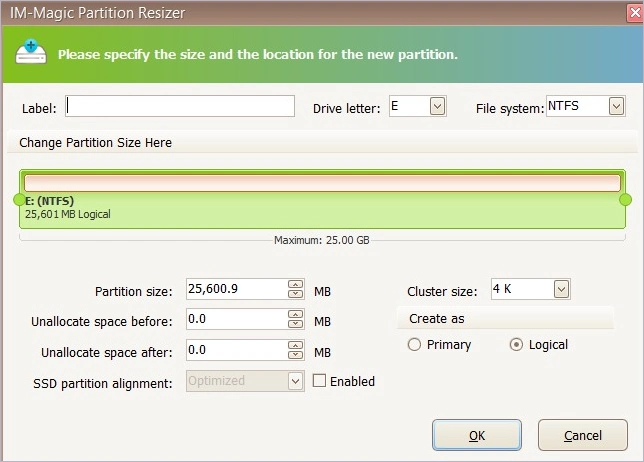Select the Logical radio button

pos(516,345)
